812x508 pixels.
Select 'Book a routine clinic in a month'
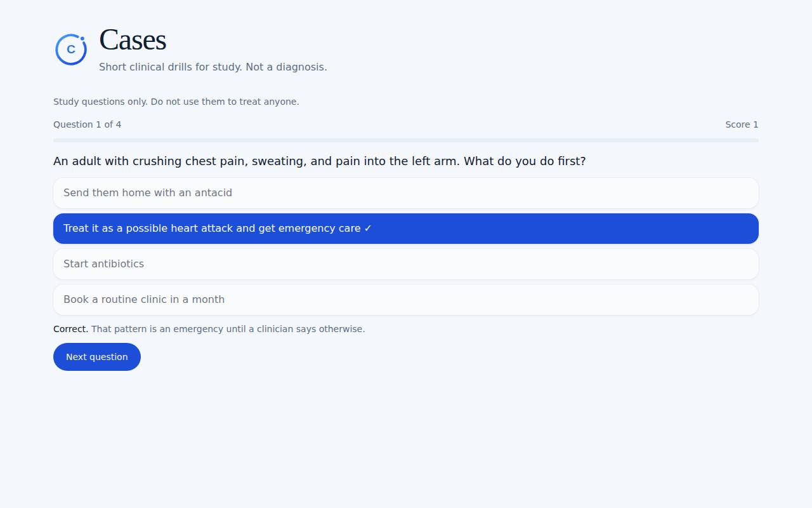coord(406,300)
